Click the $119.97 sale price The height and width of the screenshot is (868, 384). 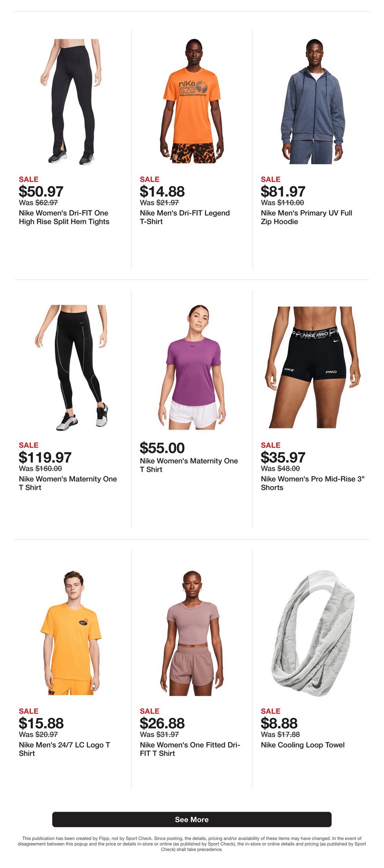45,457
